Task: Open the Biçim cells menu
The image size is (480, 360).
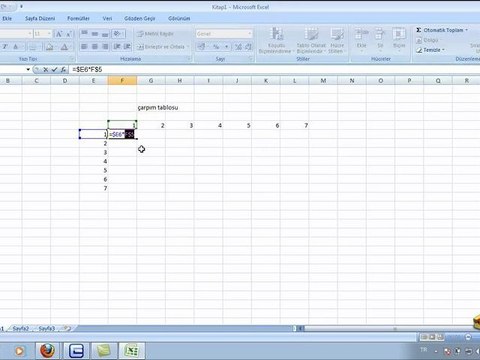Action: tap(399, 39)
